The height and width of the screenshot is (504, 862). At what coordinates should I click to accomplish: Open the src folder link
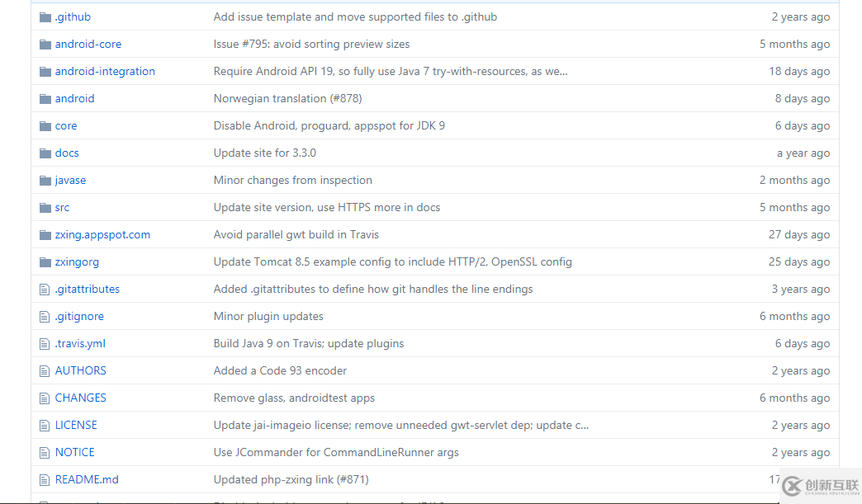[62, 208]
